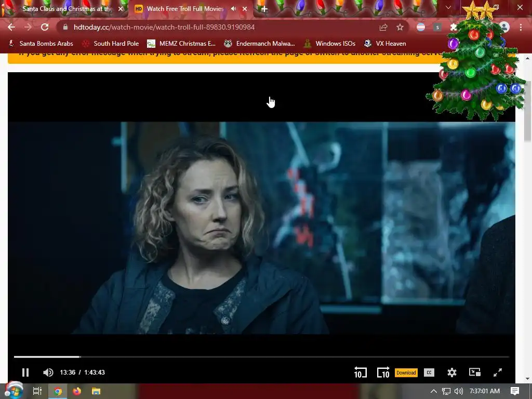Toggle closed captions CC
The height and width of the screenshot is (399, 532).
[429, 373]
